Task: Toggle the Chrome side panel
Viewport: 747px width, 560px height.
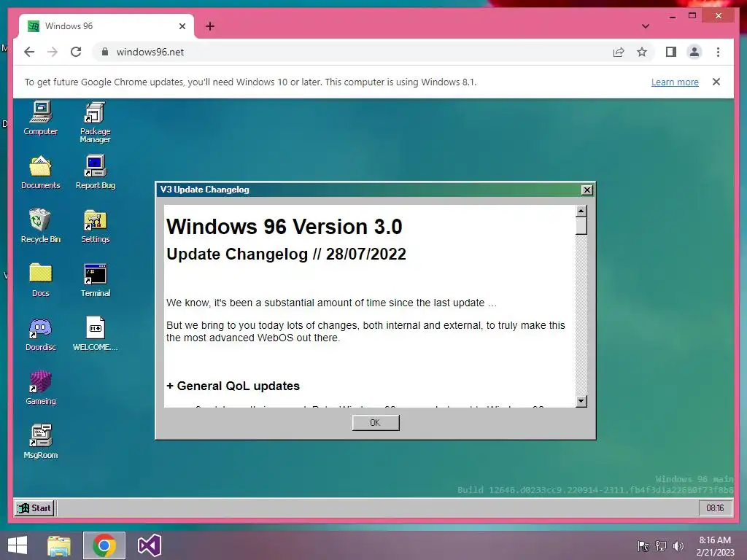Action: click(671, 52)
